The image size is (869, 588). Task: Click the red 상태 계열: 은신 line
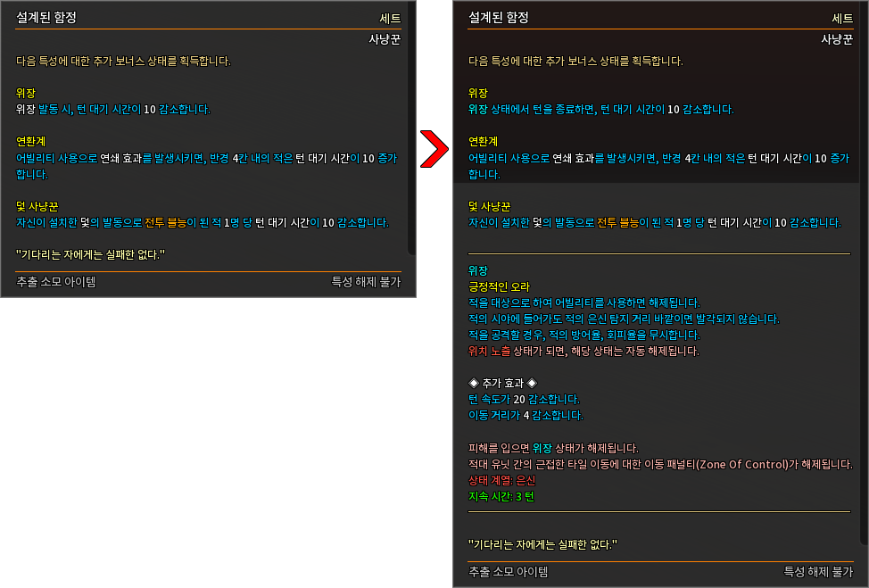pyautogui.click(x=502, y=480)
